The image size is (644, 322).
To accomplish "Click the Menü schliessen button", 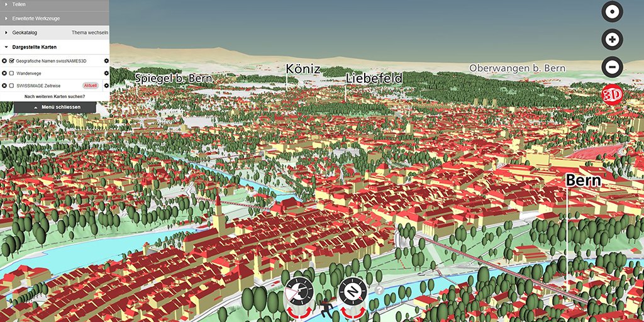I will [55, 107].
